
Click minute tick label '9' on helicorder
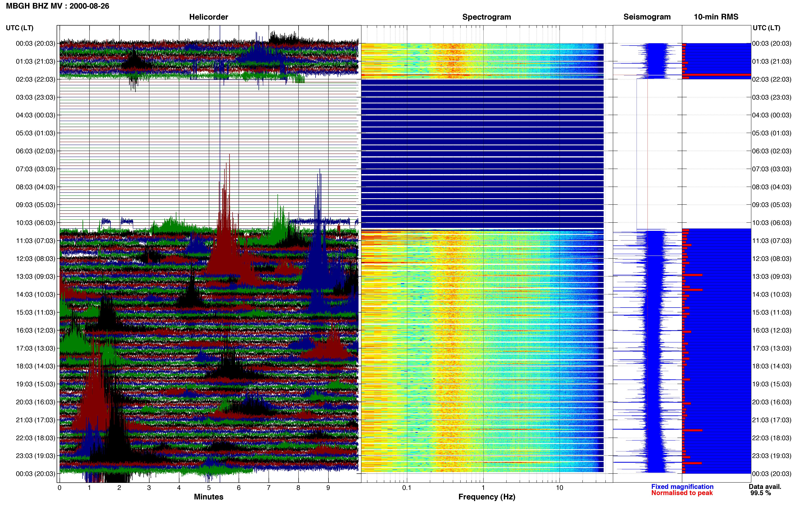click(328, 487)
